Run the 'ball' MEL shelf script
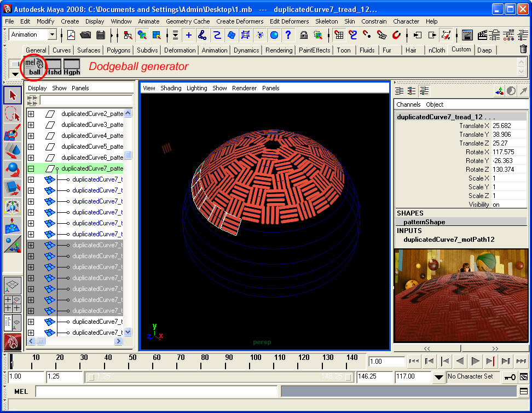 point(34,67)
